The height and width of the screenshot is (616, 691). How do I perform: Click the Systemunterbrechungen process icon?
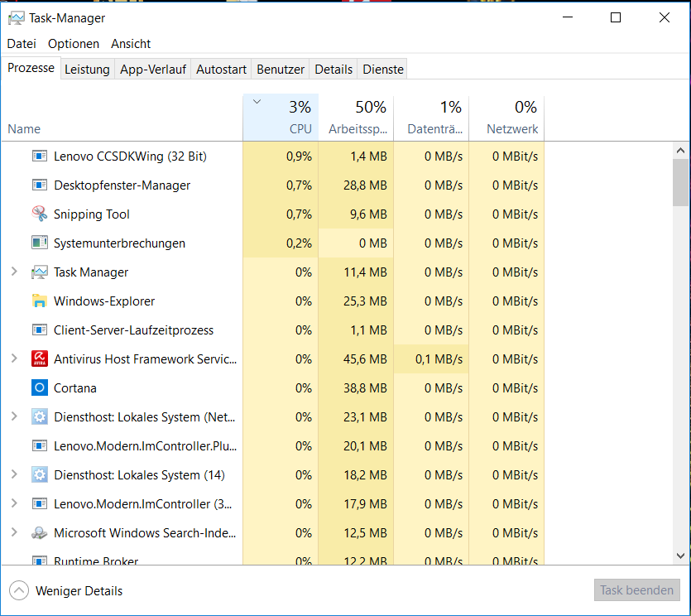click(40, 243)
